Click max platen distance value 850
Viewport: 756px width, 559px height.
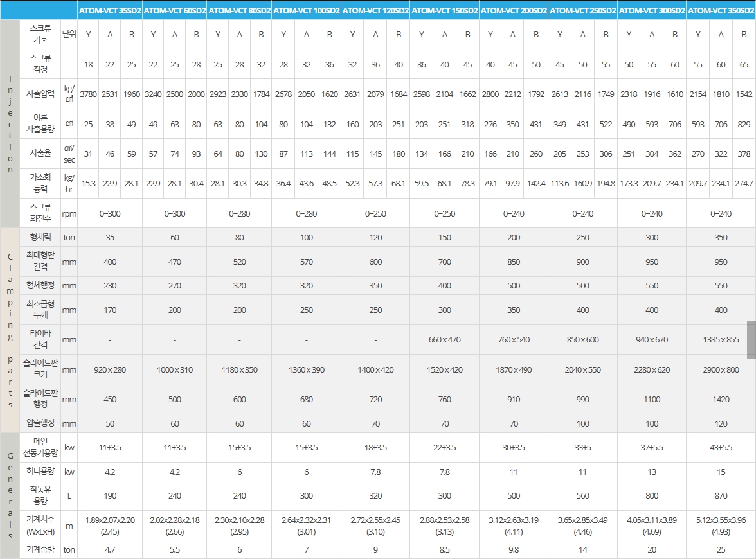(514, 261)
